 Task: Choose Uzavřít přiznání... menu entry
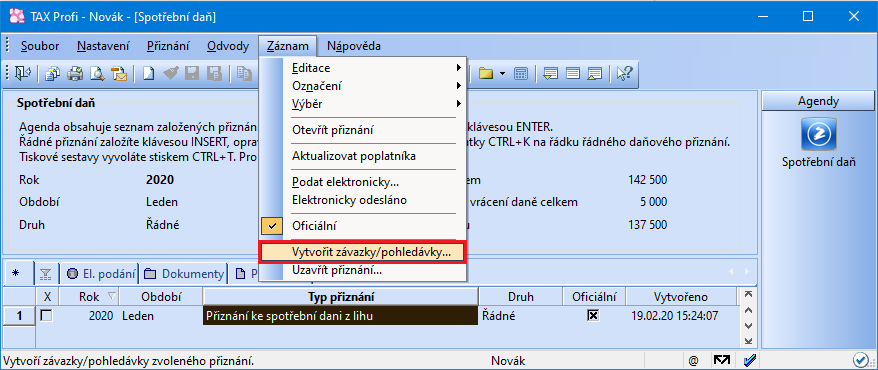coord(363,270)
